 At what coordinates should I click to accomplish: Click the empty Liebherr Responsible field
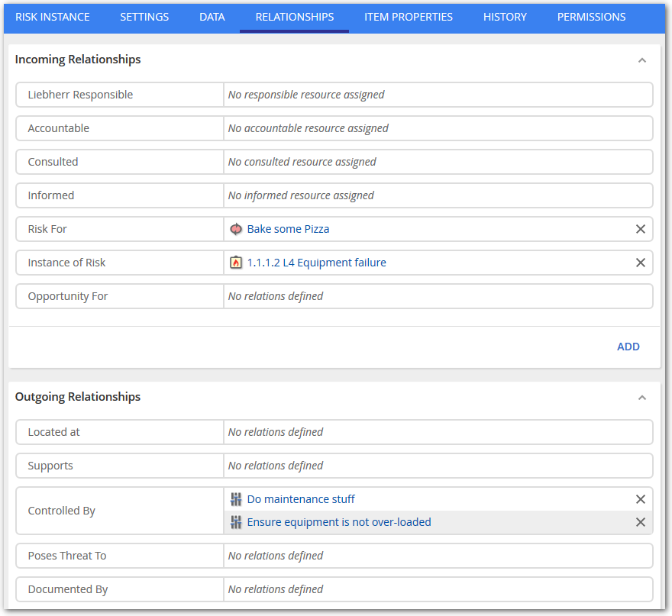coord(438,95)
